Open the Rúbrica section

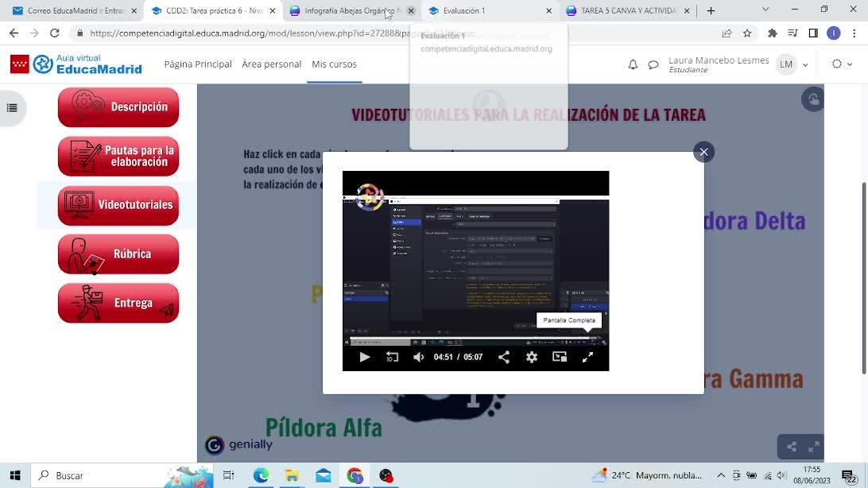[118, 254]
